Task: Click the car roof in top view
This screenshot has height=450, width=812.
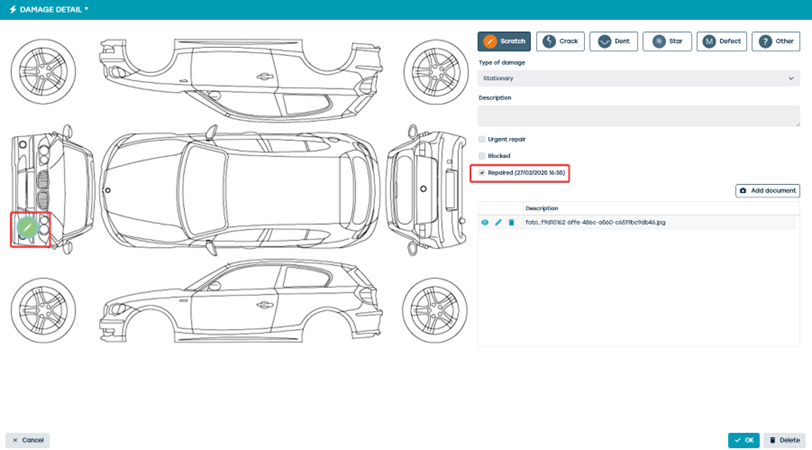Action: [282, 190]
